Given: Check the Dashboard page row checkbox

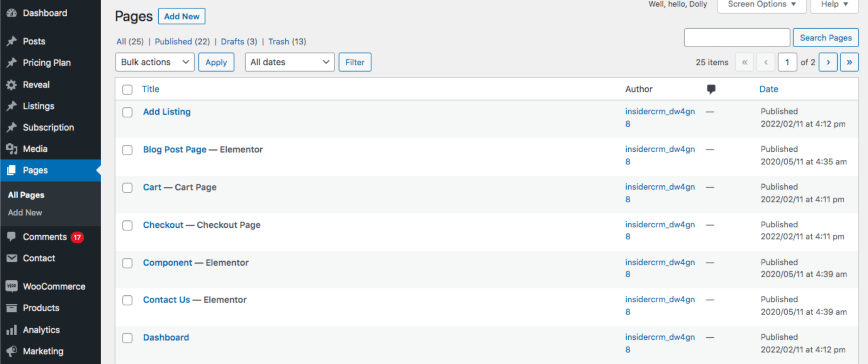Looking at the screenshot, I should (x=128, y=338).
